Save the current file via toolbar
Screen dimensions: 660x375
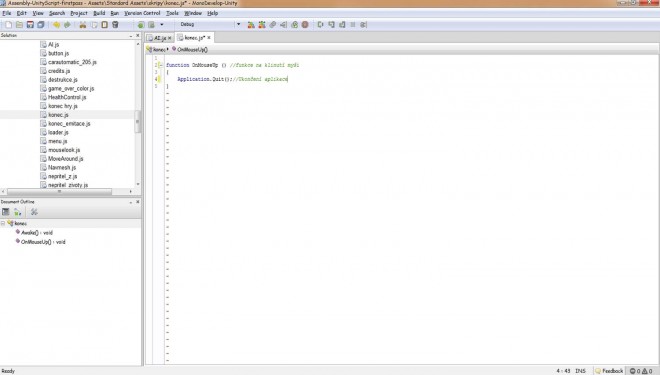pyautogui.click(x=30, y=25)
